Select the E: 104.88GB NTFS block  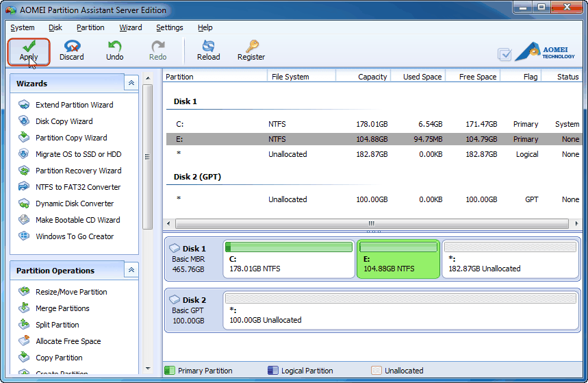pos(398,259)
